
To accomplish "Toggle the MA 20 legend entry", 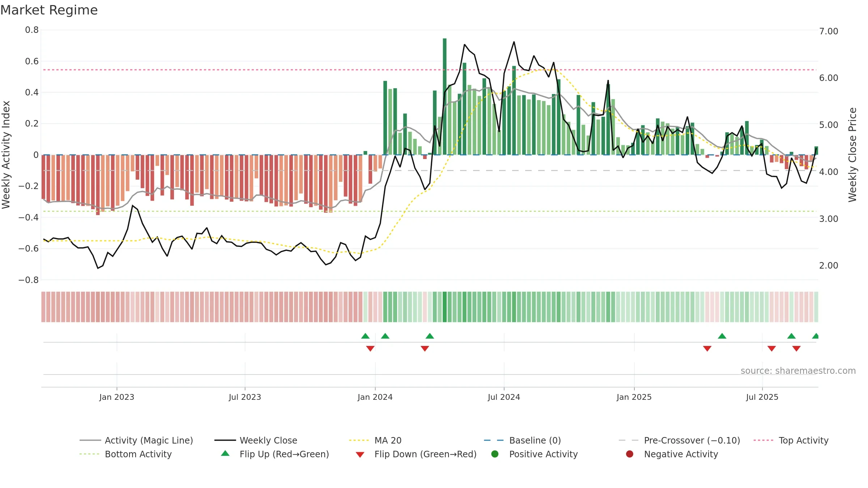I will 375,440.
